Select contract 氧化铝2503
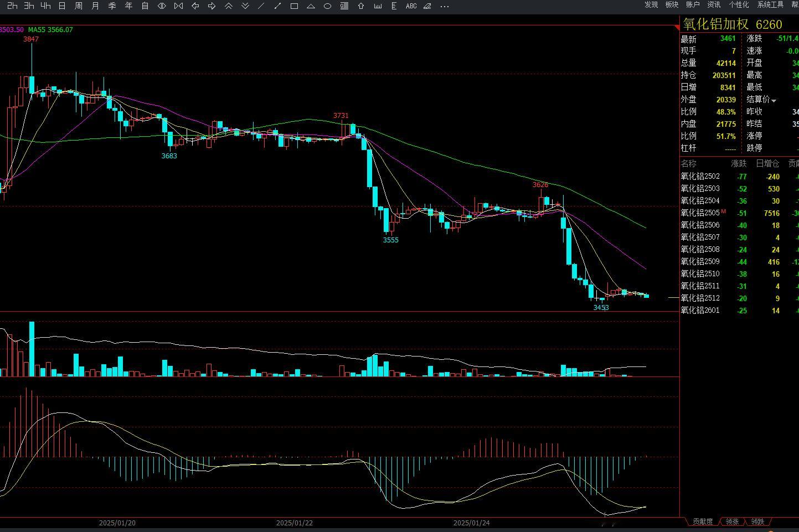 coord(700,189)
